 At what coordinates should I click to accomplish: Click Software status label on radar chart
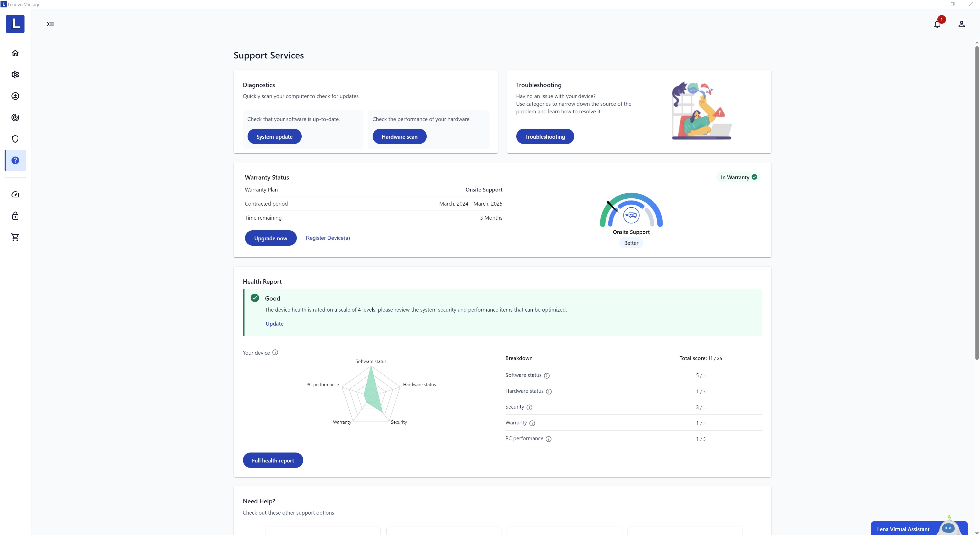pos(371,361)
